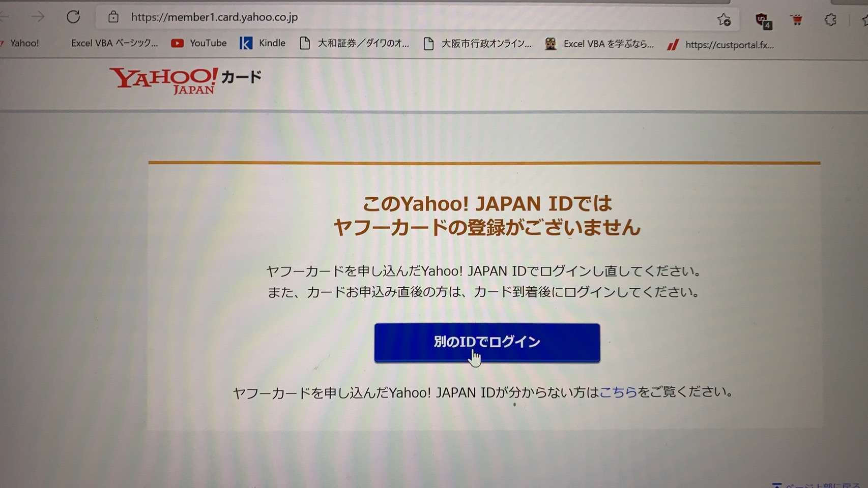Click the heading ヤフーカードの登録がございません
This screenshot has width=868, height=488.
coord(487,227)
